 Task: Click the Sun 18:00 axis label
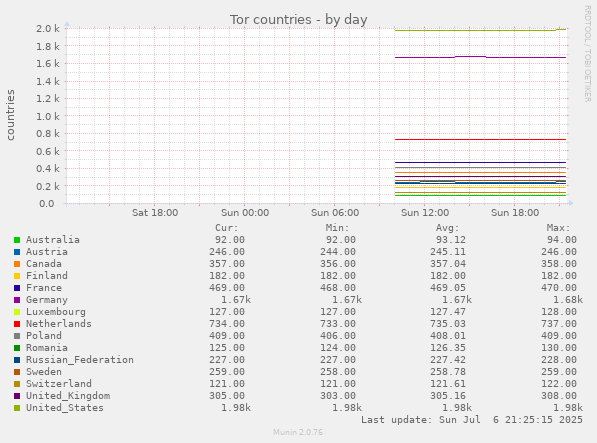pos(515,213)
